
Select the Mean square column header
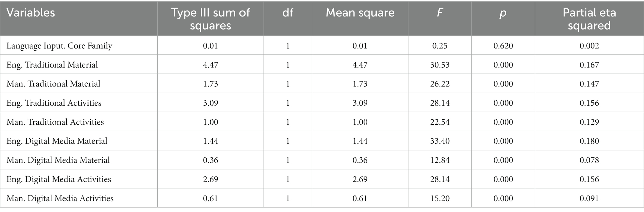360,13
